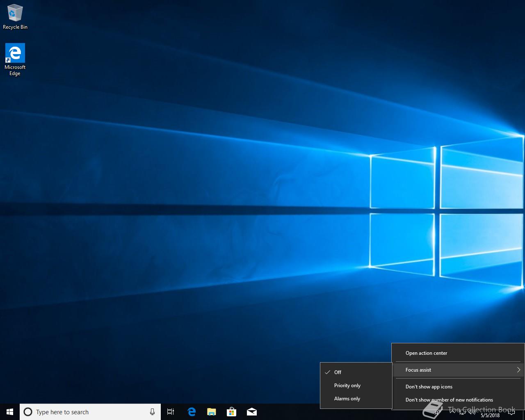The height and width of the screenshot is (420, 525).
Task: Open the Mail app from the taskbar
Action: click(252, 412)
